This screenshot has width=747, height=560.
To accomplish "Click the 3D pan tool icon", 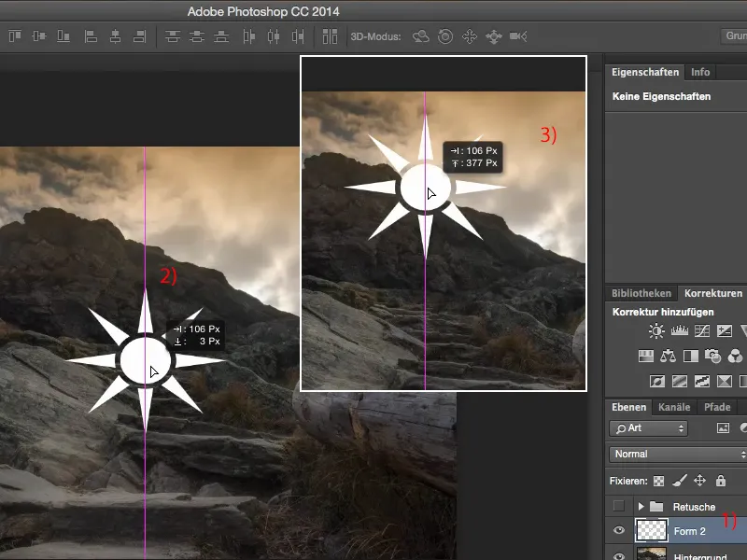I will (470, 36).
